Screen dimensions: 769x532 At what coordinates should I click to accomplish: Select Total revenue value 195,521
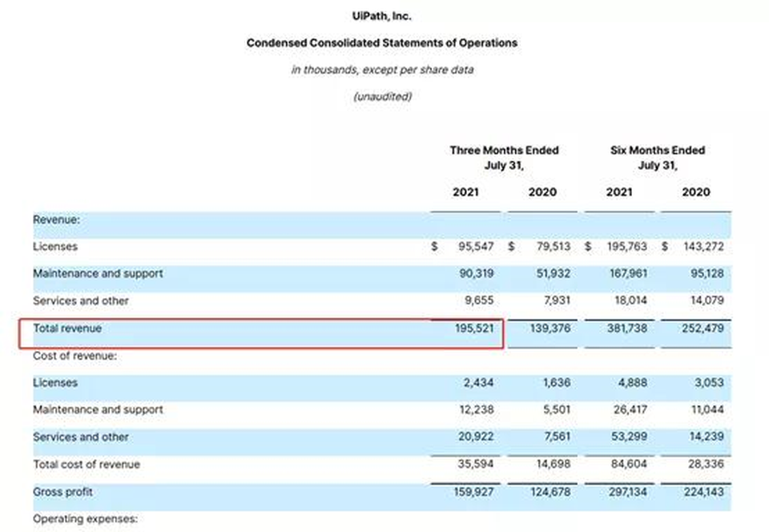tap(474, 328)
